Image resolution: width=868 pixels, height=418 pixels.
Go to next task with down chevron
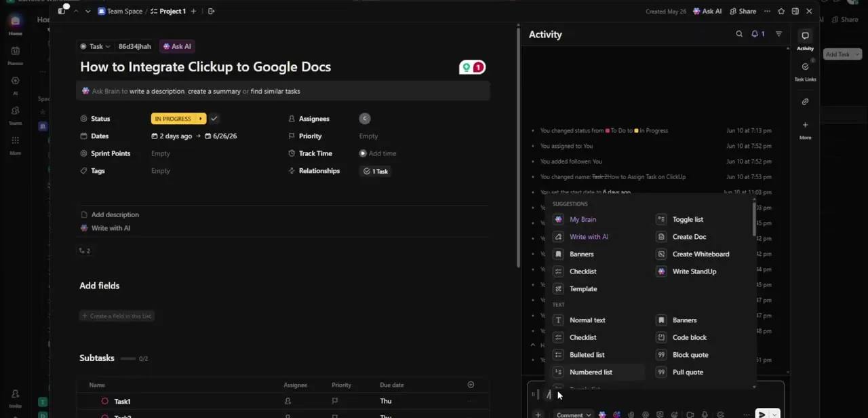87,12
